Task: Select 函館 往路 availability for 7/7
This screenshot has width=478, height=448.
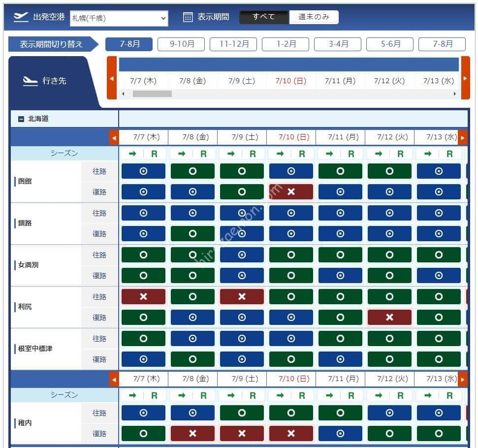Action: click(143, 171)
